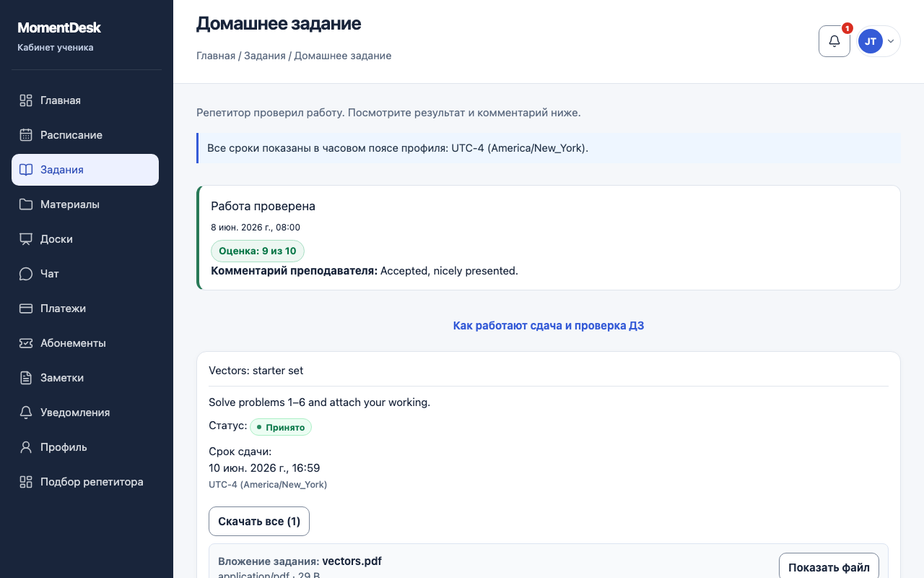Click the Главная dashboard icon in sidebar
The height and width of the screenshot is (578, 924).
click(x=26, y=100)
